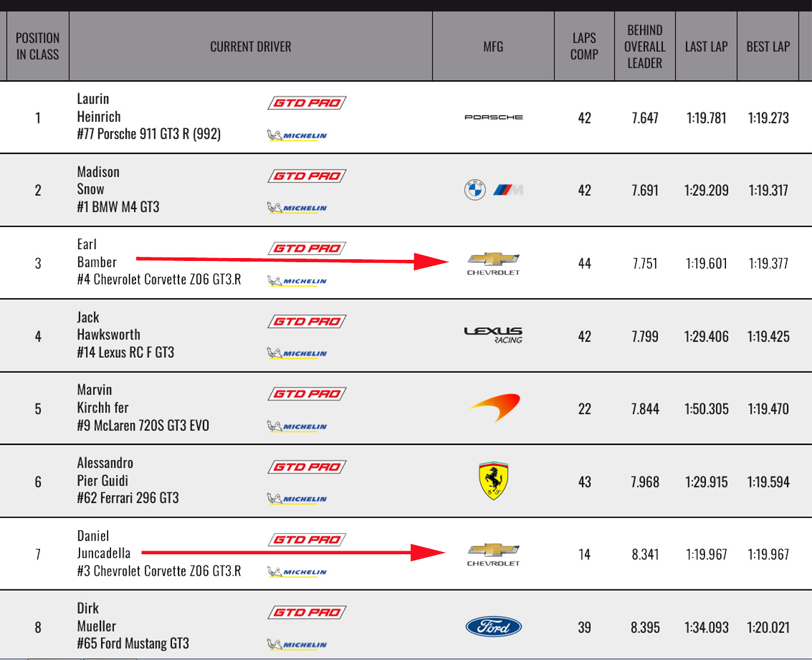812x660 pixels.
Task: Click Chevrolet logo in Earl Bamber row
Action: 493,263
